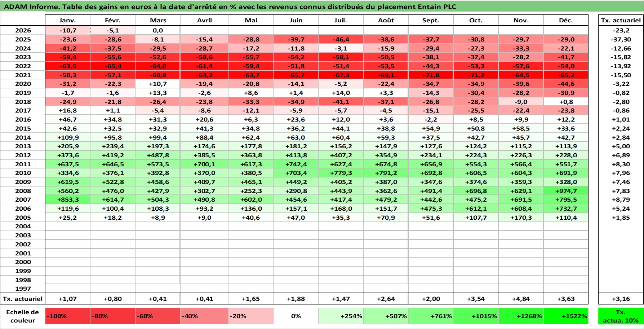
Task: Click the table title mentioning Entain PLC
Action: click(x=230, y=6)
